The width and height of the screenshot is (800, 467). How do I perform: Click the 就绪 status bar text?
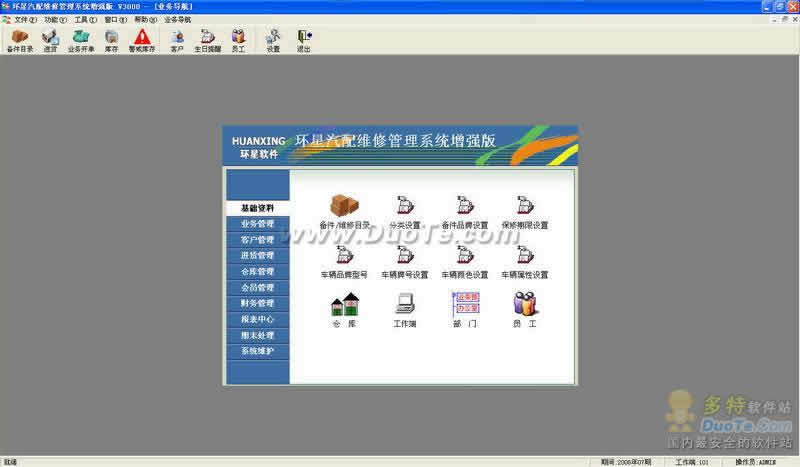click(x=10, y=462)
